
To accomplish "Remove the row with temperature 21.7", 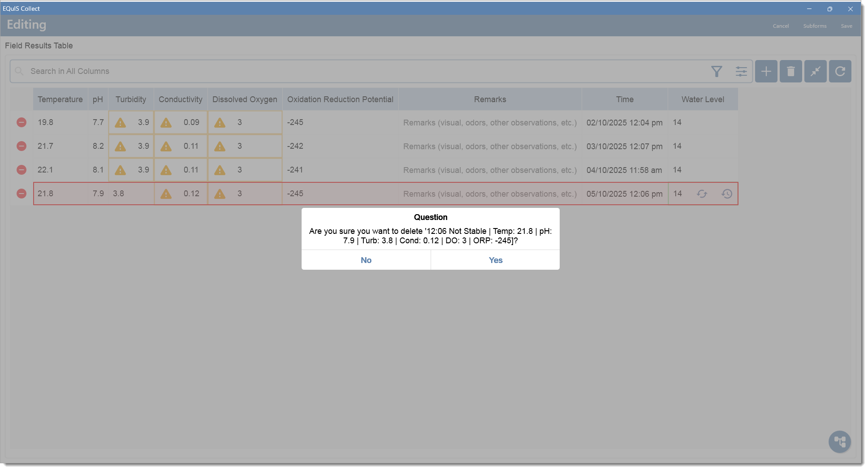I will (22, 146).
